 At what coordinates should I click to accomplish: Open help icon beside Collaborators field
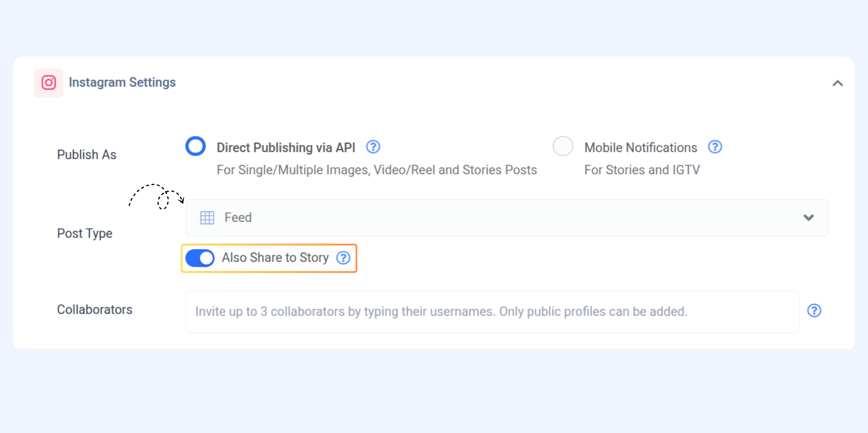pyautogui.click(x=814, y=311)
